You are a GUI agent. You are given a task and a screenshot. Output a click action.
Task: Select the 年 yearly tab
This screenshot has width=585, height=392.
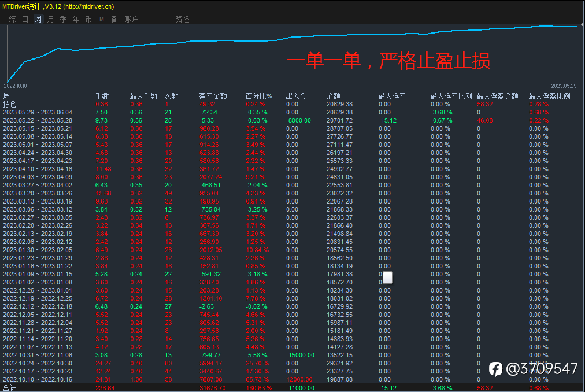click(76, 19)
